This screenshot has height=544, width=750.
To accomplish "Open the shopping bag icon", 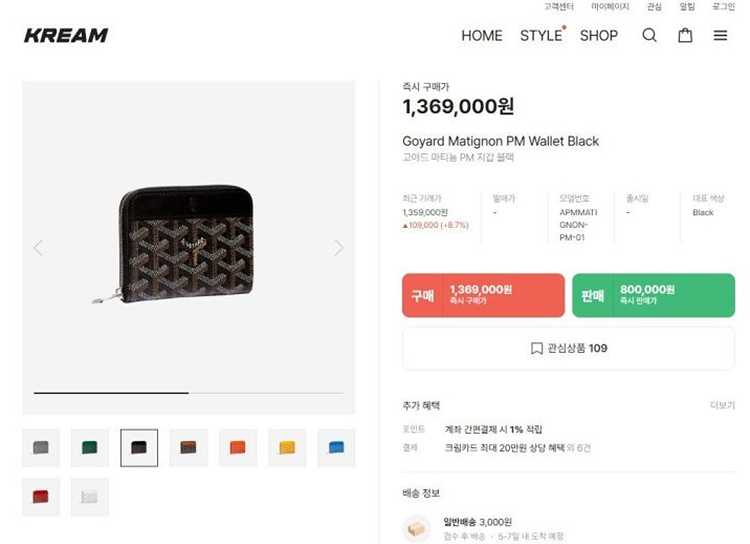I will click(x=685, y=35).
